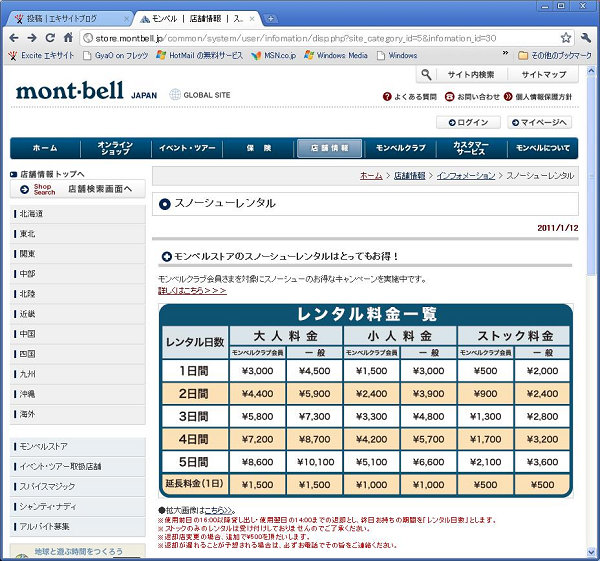Choose 沖縄 region in sidebar
Viewport: 600px width, 561px height.
point(78,394)
